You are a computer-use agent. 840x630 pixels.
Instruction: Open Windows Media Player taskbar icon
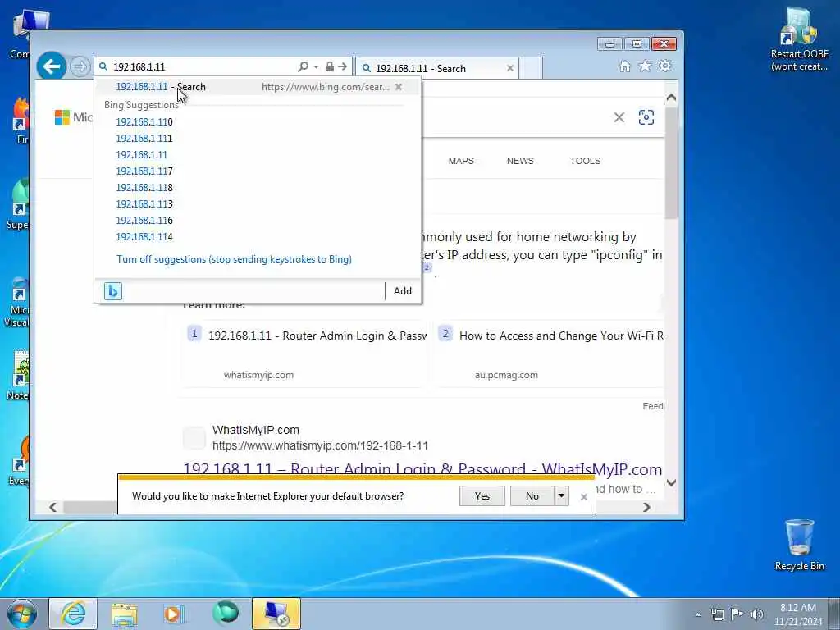tap(174, 614)
